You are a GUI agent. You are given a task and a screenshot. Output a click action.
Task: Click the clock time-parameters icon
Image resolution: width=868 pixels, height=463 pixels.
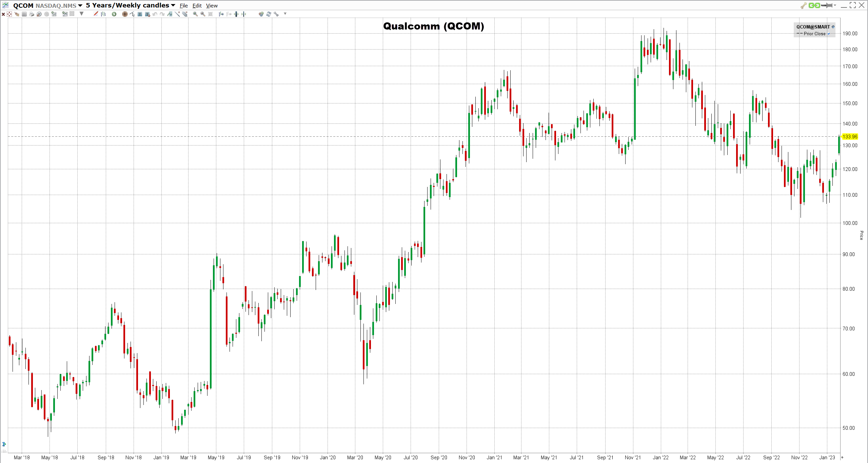(x=39, y=14)
